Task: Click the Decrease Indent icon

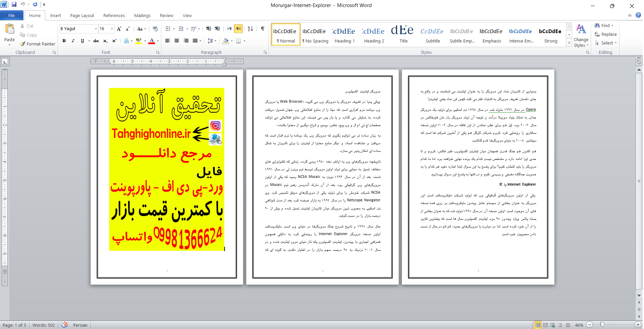Action: pyautogui.click(x=209, y=29)
